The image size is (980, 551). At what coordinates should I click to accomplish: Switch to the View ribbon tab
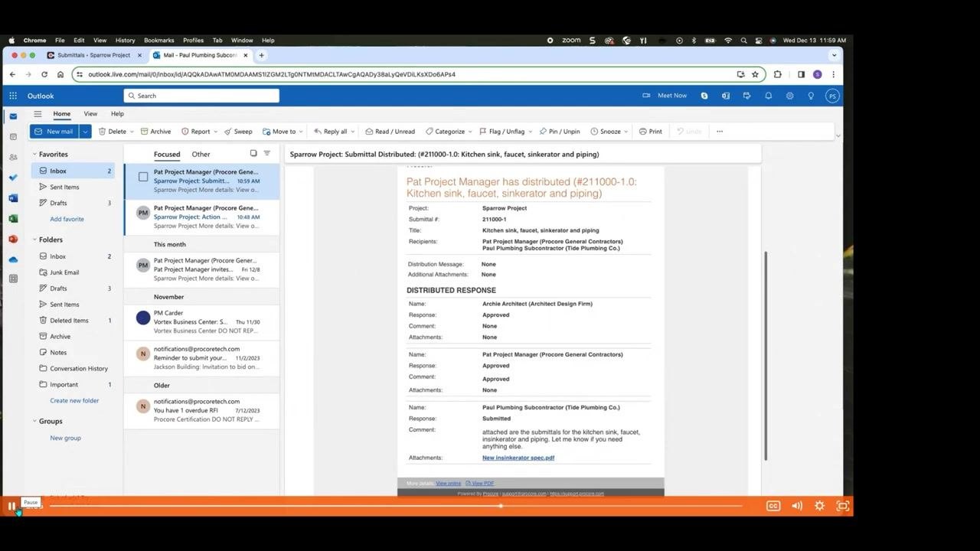pos(90,114)
